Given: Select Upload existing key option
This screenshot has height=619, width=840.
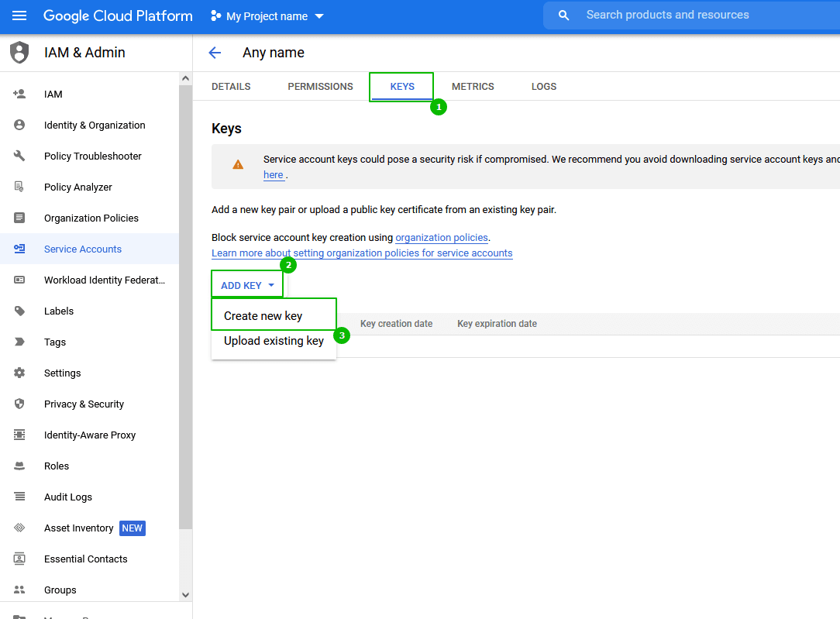Looking at the screenshot, I should (274, 341).
